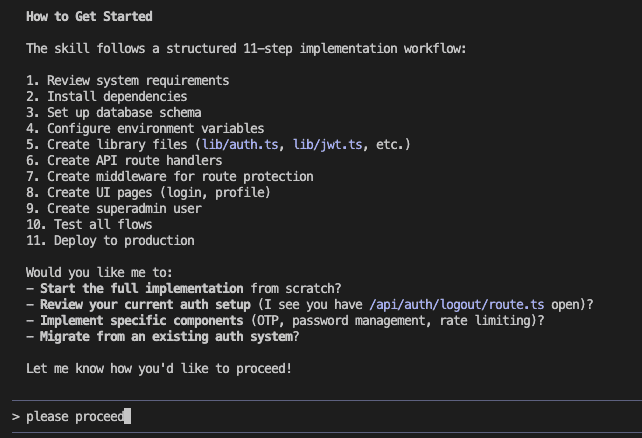Click the '>' prompt symbol

(x=16, y=417)
